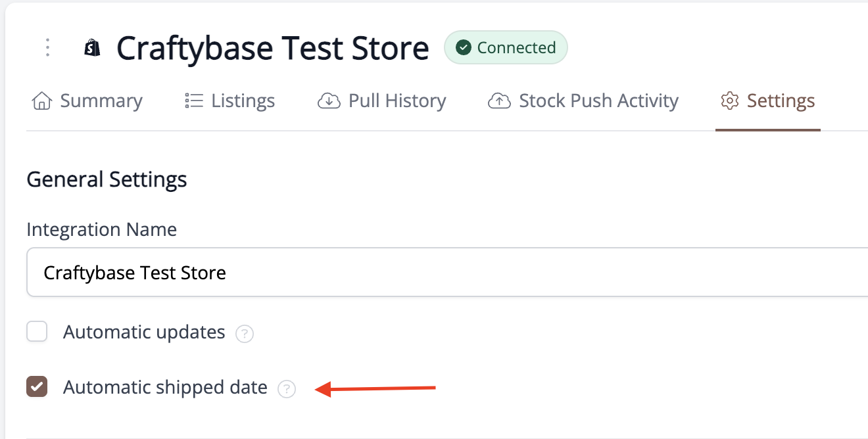Screen dimensions: 868x439
Task: Click the green Connected checkmark icon
Action: (x=464, y=48)
